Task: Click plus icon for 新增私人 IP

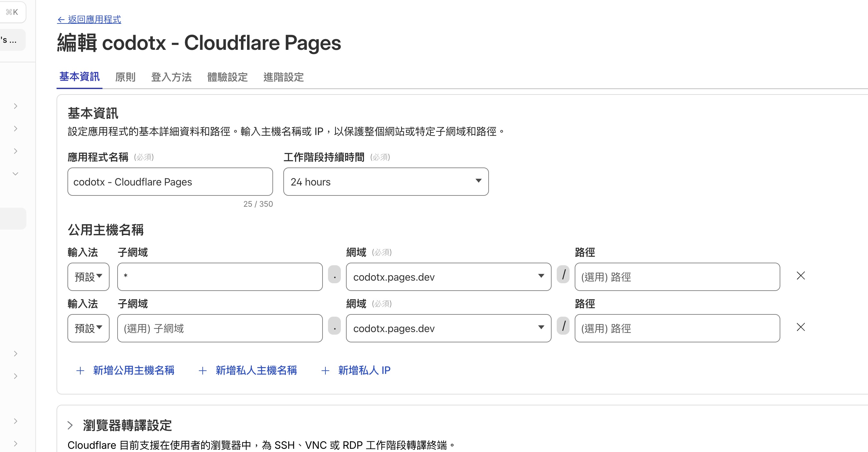Action: (x=325, y=371)
